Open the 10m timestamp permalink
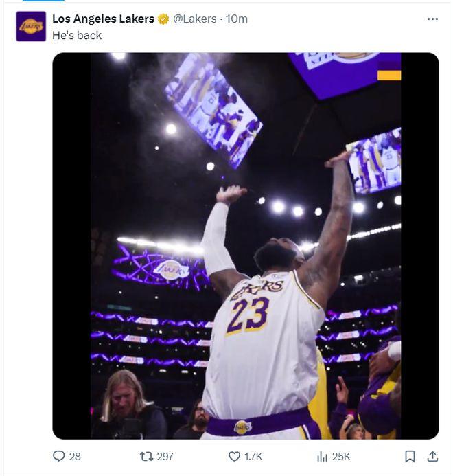Screen dimensions: 453x476 point(237,19)
